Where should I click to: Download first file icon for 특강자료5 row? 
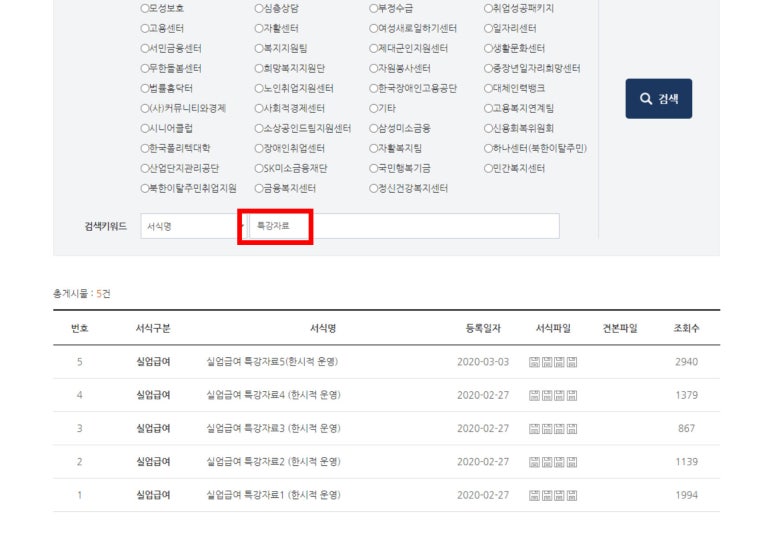tap(534, 362)
